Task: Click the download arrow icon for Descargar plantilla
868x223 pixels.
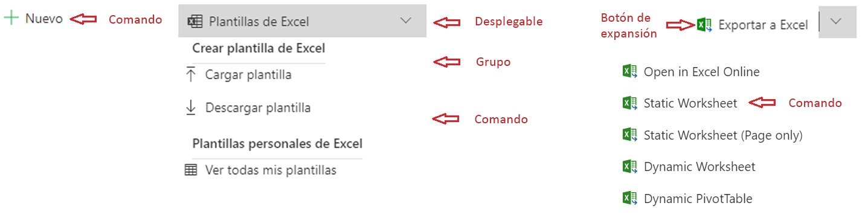Action: 191,108
